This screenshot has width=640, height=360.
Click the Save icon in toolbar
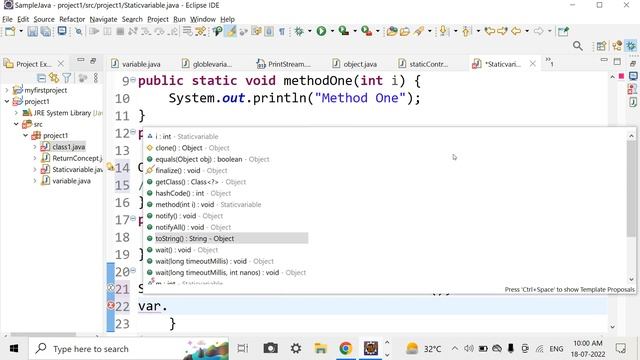pos(33,31)
